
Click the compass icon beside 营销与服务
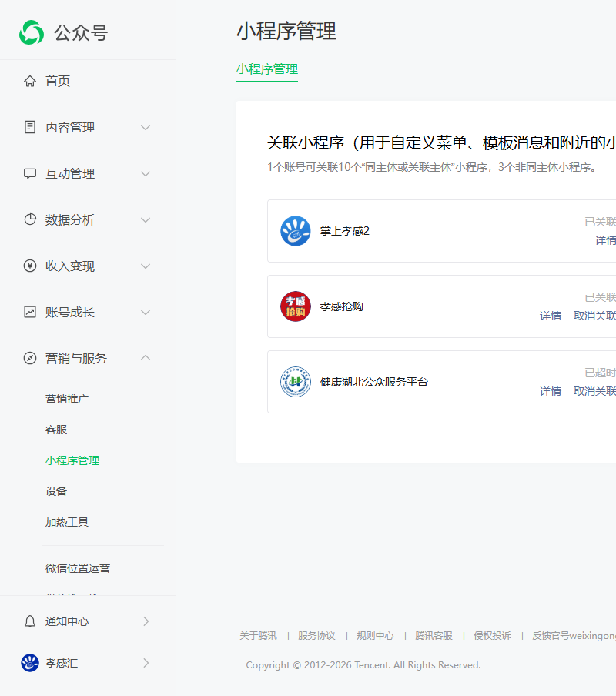pos(30,358)
